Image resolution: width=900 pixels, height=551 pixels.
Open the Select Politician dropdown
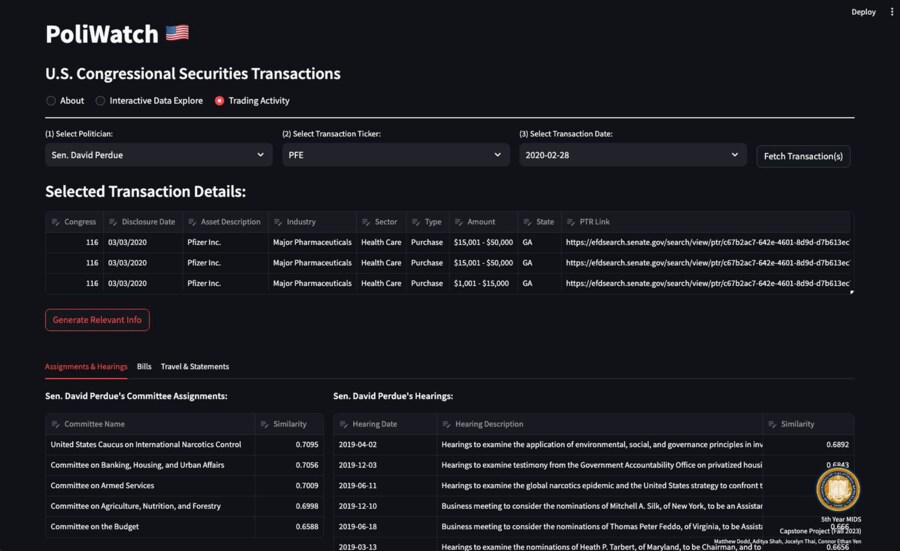pyautogui.click(x=158, y=155)
